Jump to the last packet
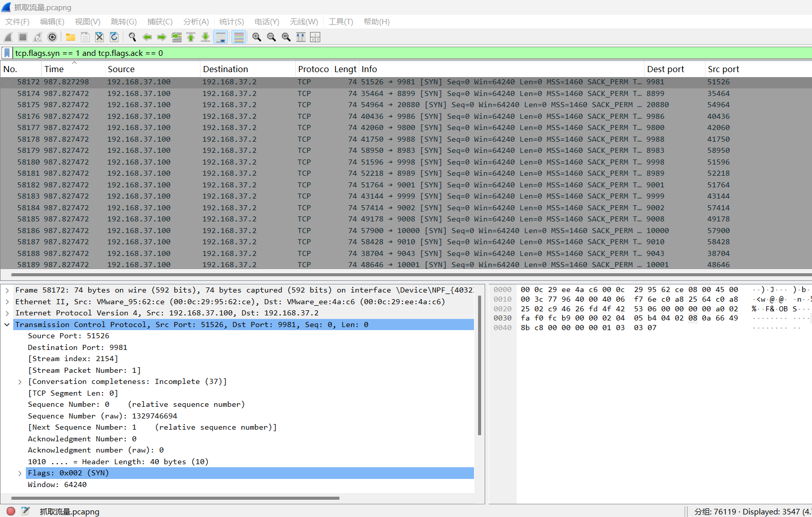Image resolution: width=812 pixels, height=517 pixels. pos(206,37)
